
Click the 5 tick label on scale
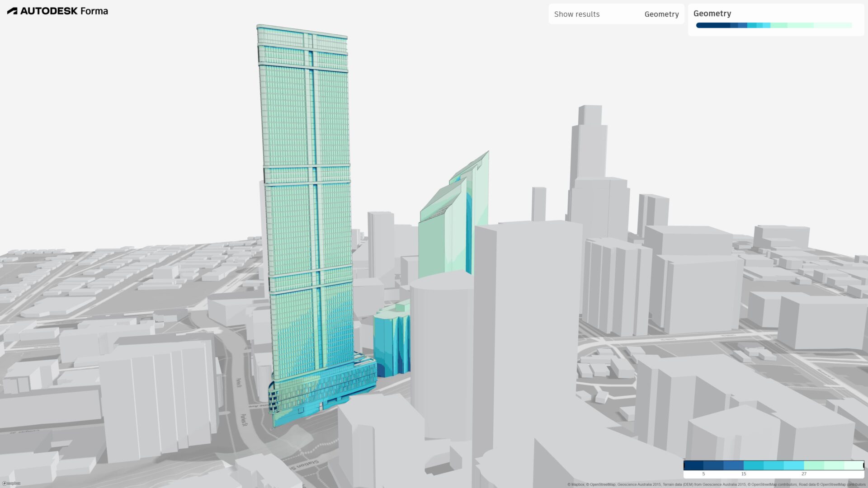(x=703, y=474)
